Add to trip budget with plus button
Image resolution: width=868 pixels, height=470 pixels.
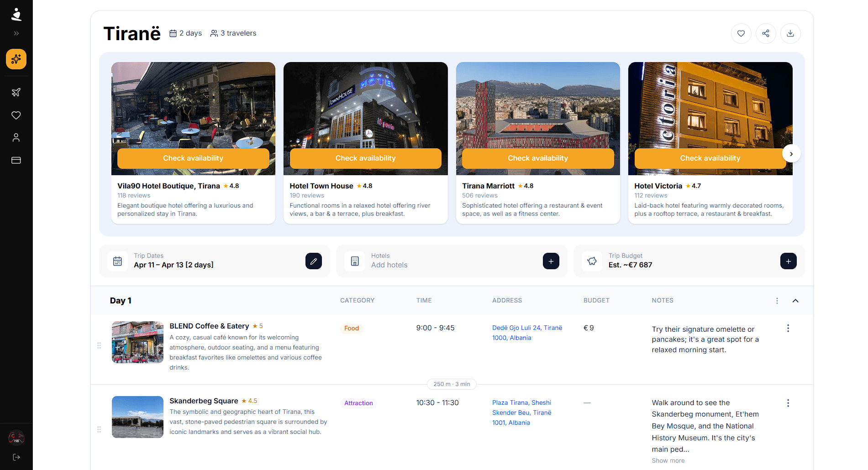click(x=788, y=261)
